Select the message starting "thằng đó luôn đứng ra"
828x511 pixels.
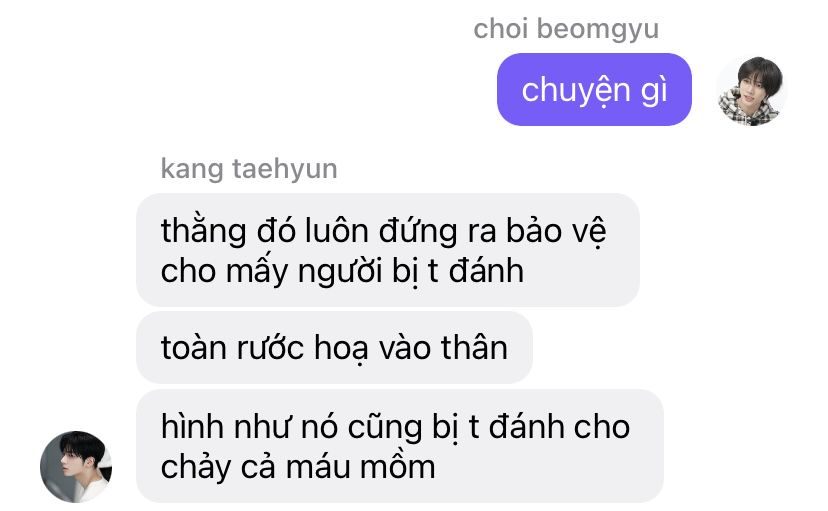pyautogui.click(x=388, y=250)
